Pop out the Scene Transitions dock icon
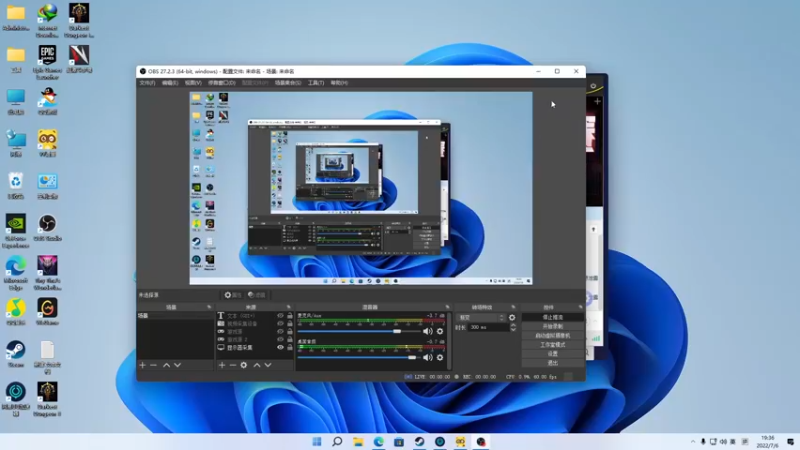Screen dimensions: 800x450 pos(513,307)
